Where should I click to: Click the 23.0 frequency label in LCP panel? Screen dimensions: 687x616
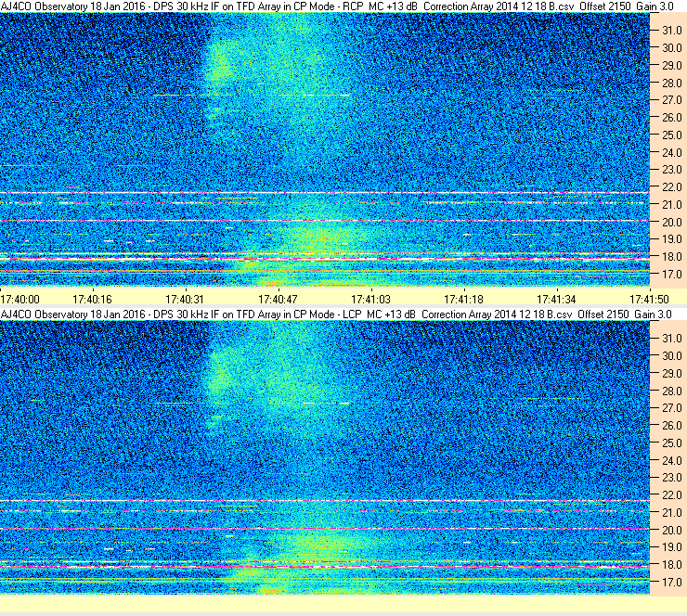(671, 478)
